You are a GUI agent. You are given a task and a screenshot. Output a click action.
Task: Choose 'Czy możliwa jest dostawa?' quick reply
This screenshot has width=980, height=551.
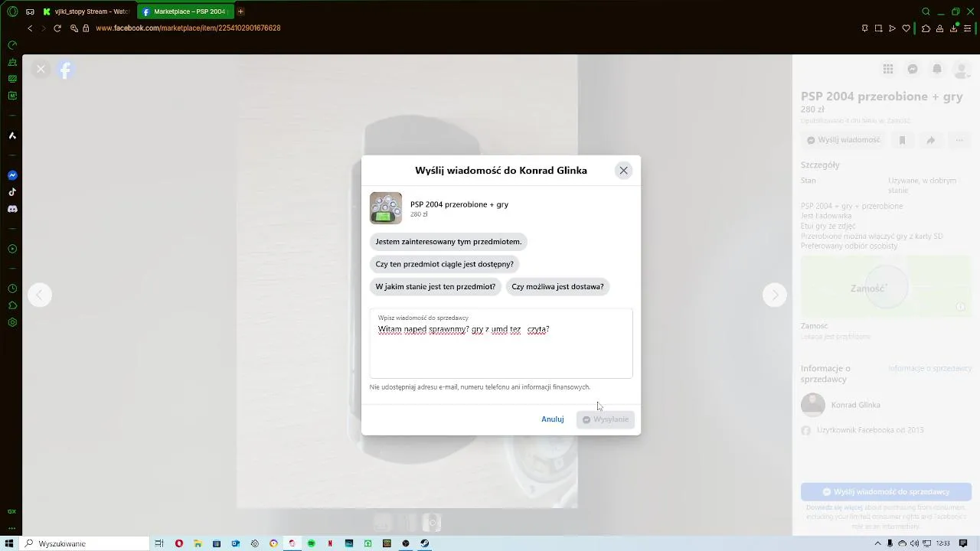click(557, 287)
